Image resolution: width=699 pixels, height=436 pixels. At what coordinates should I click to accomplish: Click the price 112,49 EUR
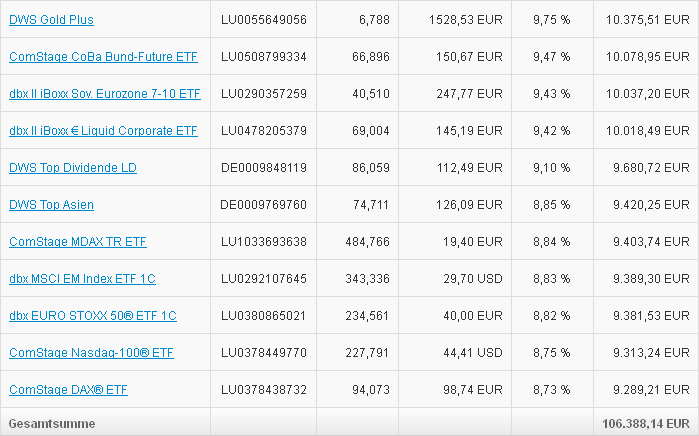click(469, 168)
